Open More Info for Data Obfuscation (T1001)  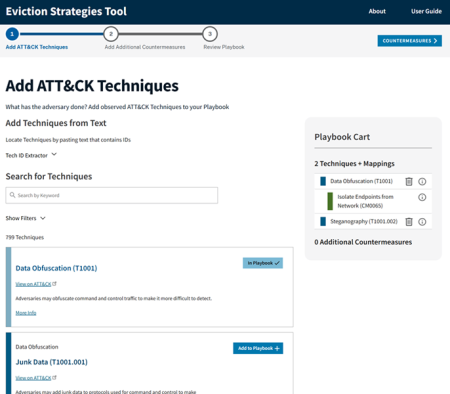(x=26, y=313)
